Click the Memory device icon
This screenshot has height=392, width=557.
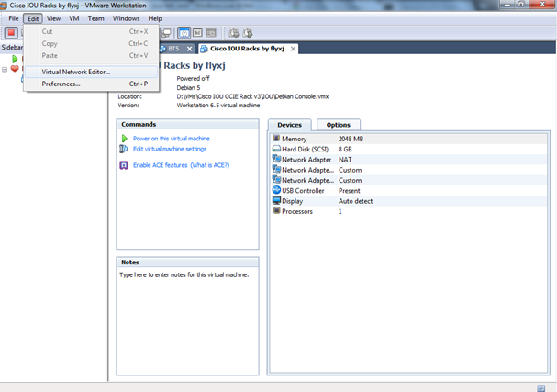[x=276, y=138]
